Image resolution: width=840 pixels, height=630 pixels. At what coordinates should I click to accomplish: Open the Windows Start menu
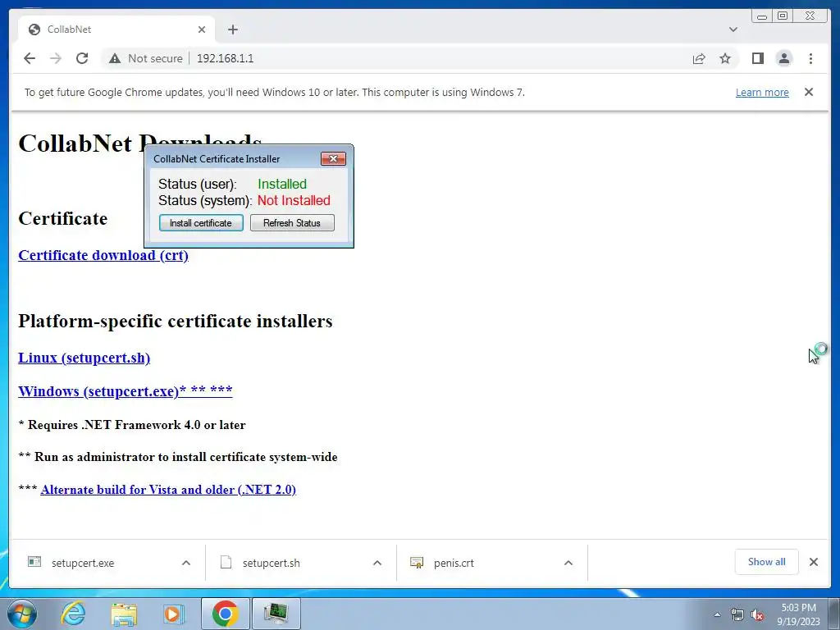22,614
